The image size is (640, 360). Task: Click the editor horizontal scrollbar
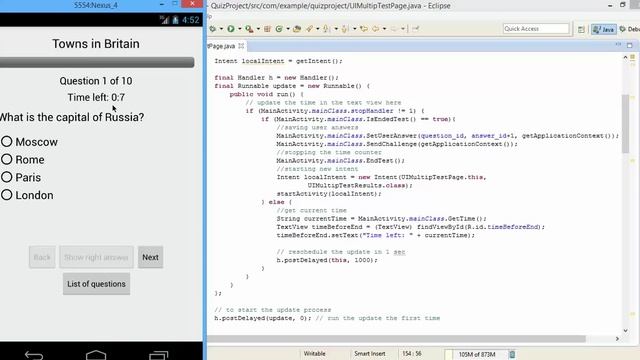pos(396,339)
